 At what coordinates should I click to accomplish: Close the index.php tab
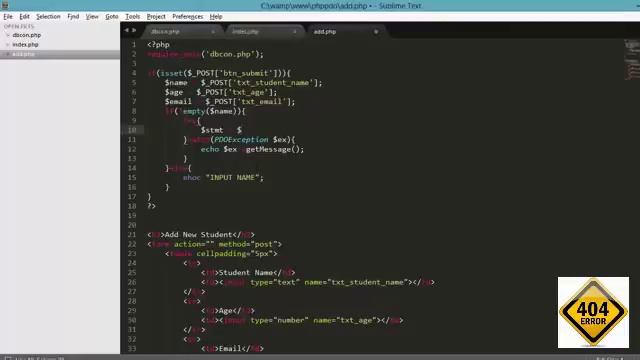[x=294, y=31]
